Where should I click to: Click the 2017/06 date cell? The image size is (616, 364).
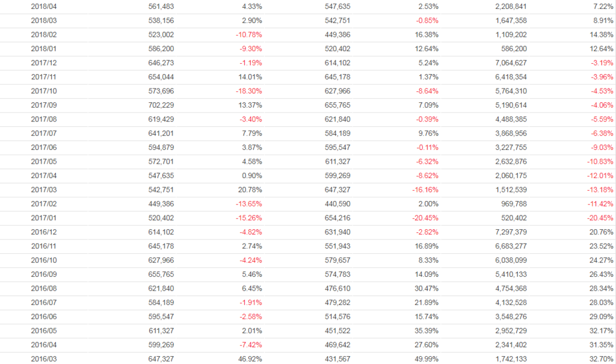tap(43, 147)
